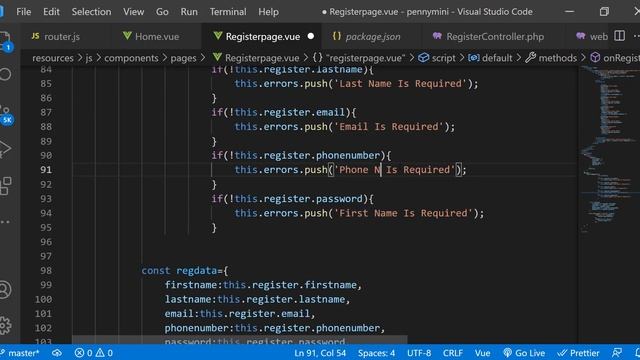Place cursor in 'Last Name Is Required' string
The height and width of the screenshot is (360, 640).
[x=400, y=84]
